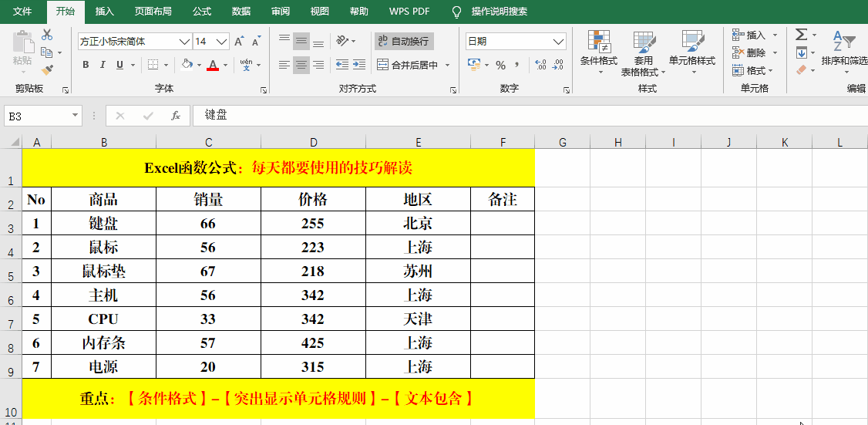Apply borders using the border icon

[153, 65]
